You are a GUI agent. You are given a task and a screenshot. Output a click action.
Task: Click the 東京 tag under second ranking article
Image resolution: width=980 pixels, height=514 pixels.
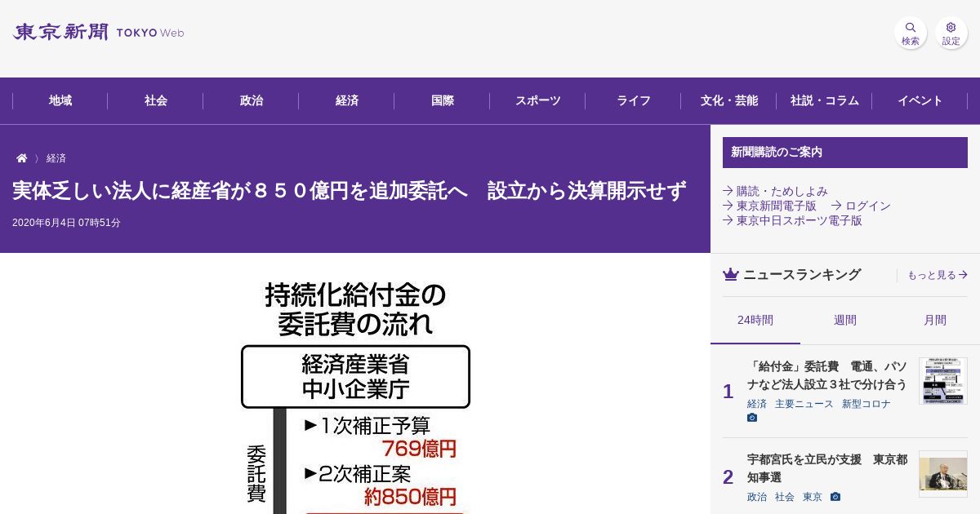[x=813, y=497]
